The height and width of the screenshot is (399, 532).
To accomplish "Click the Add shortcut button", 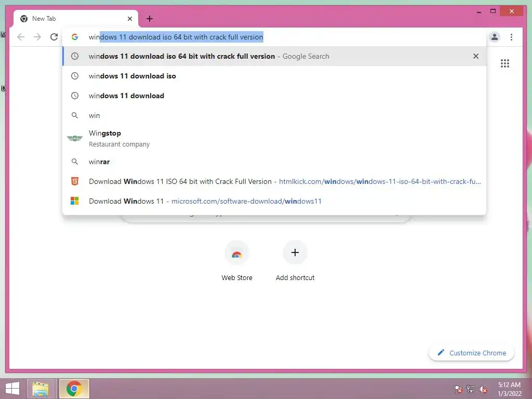I will (x=295, y=261).
